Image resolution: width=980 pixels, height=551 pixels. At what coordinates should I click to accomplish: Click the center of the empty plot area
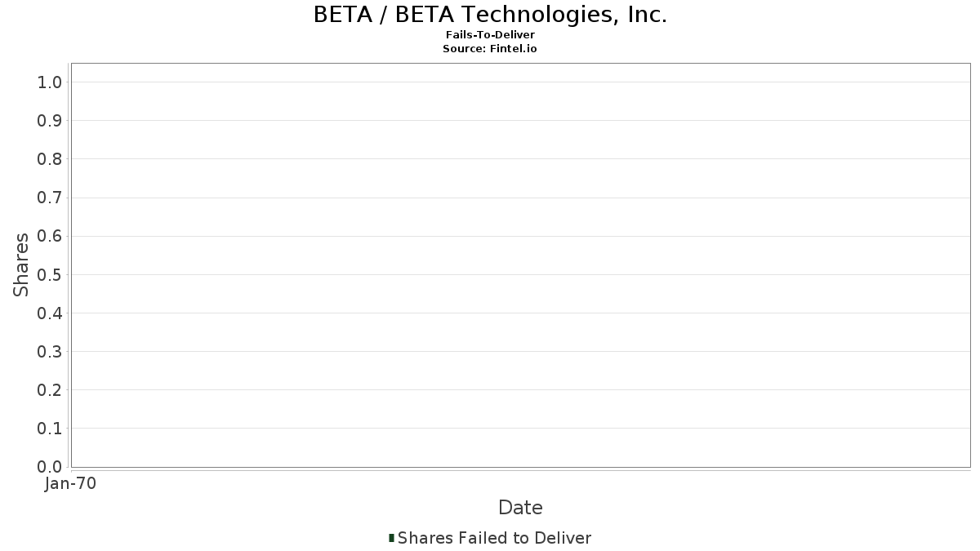[x=520, y=265]
